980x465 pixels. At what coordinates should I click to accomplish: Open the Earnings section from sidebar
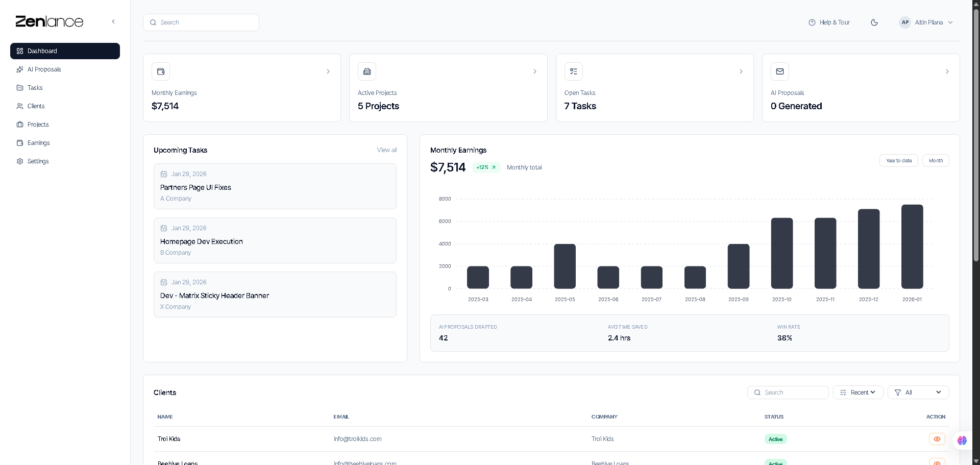coord(38,143)
